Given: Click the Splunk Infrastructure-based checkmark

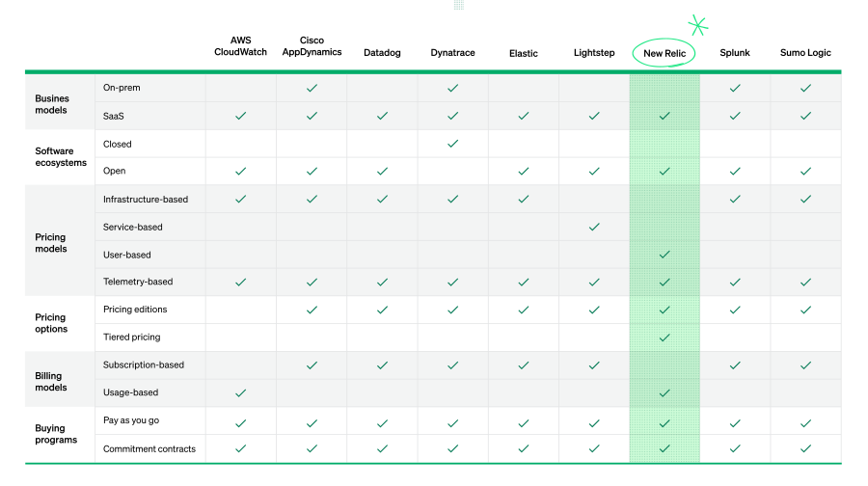Looking at the screenshot, I should coord(735,200).
